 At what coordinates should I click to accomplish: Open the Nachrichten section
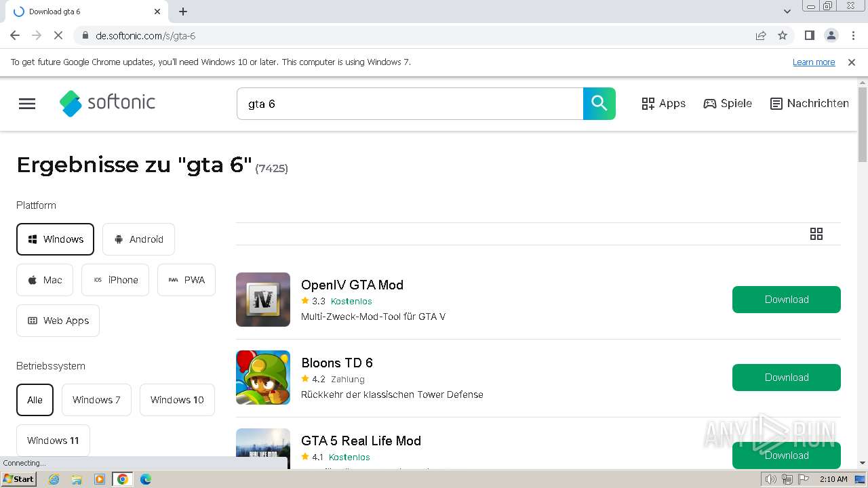click(810, 104)
